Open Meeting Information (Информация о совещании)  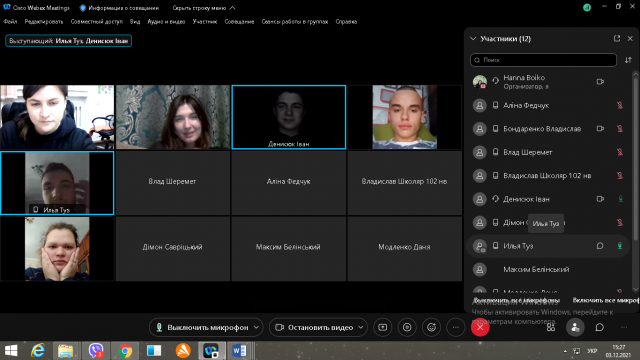coord(119,8)
